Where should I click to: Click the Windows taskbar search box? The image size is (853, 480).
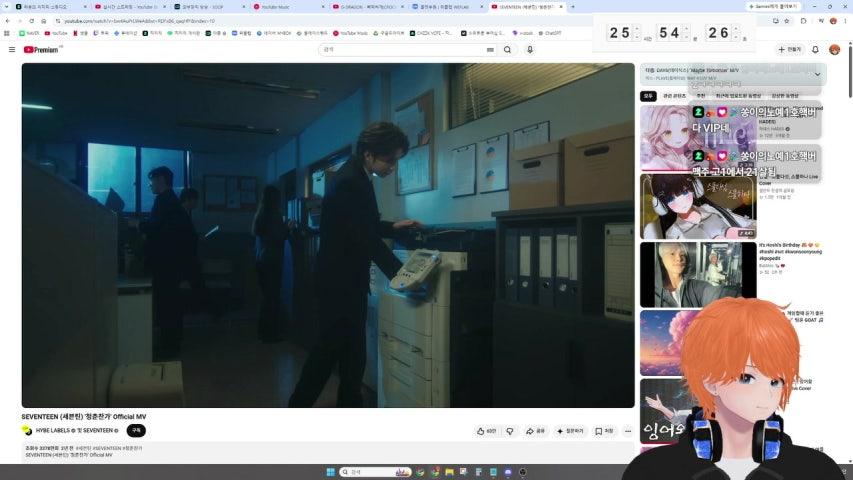click(x=375, y=472)
